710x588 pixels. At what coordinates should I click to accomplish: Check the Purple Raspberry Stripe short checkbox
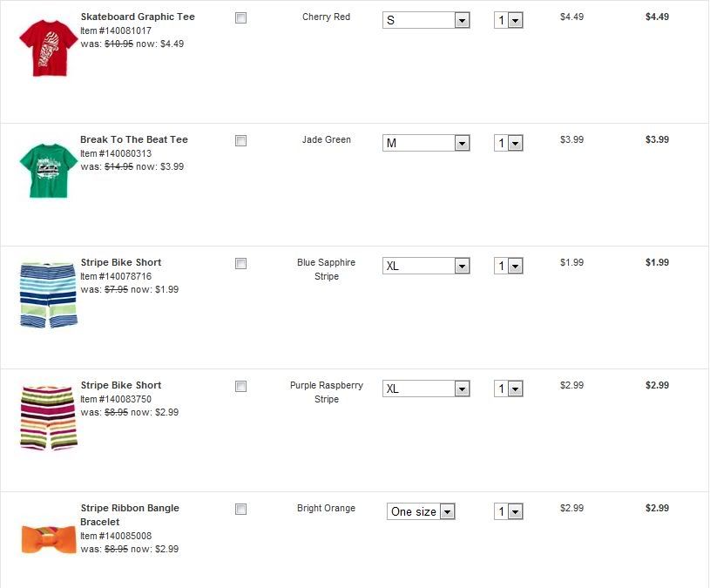(241, 387)
